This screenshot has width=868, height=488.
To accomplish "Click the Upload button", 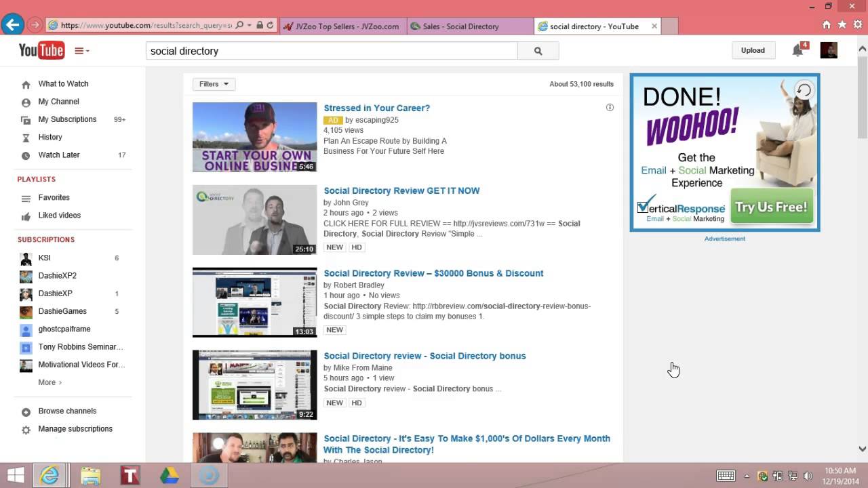I will [x=753, y=50].
